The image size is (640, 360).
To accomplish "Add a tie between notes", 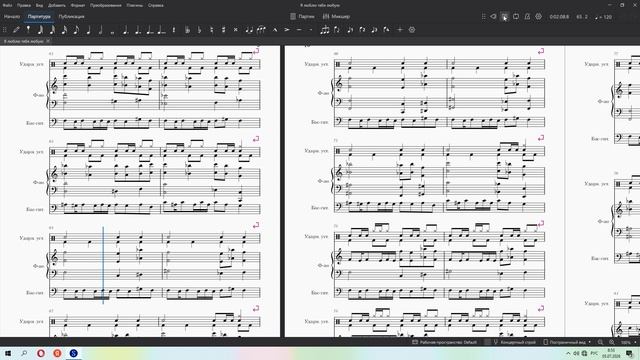I will click(249, 29).
